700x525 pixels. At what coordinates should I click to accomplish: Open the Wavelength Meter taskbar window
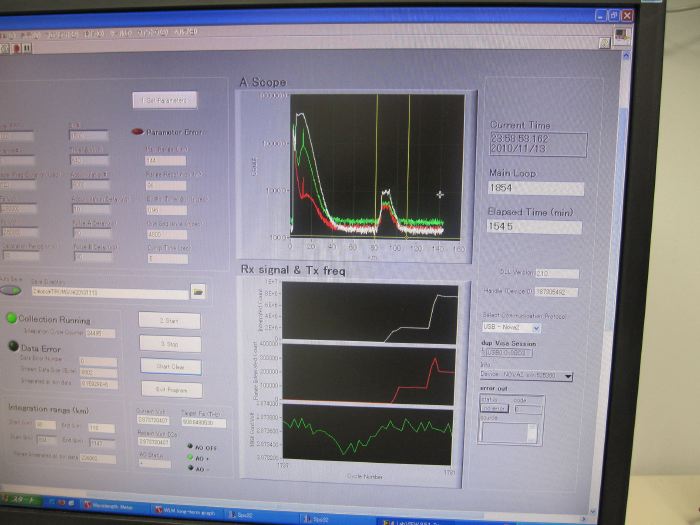[x=108, y=506]
